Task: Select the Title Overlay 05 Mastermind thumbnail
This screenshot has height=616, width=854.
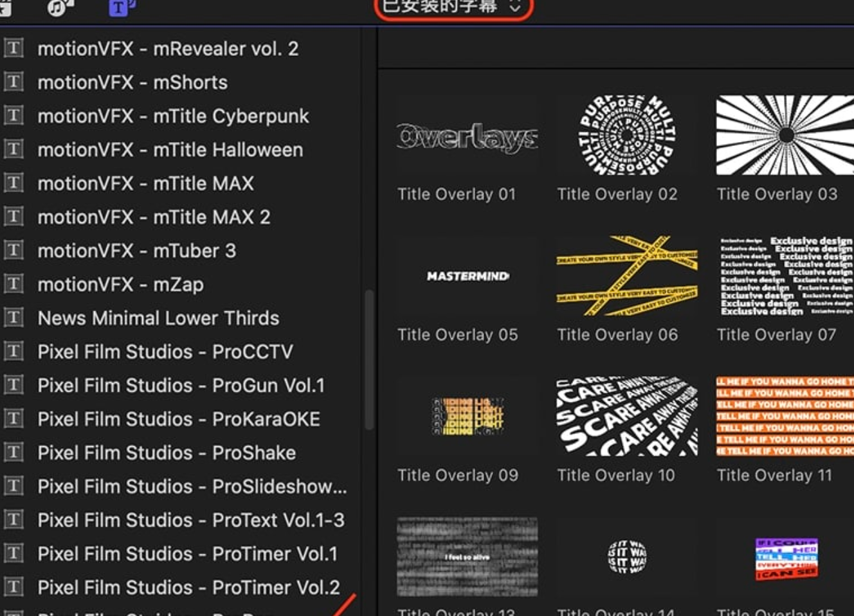Action: coord(468,276)
